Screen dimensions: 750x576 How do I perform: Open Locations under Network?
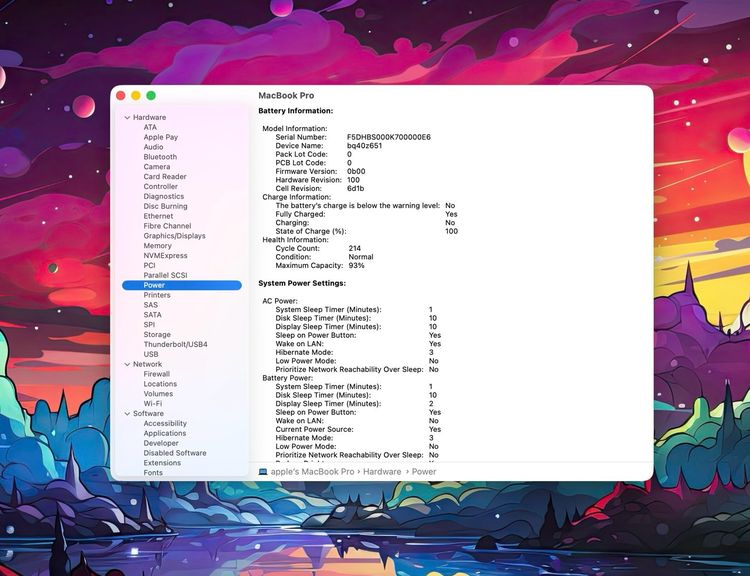(160, 384)
